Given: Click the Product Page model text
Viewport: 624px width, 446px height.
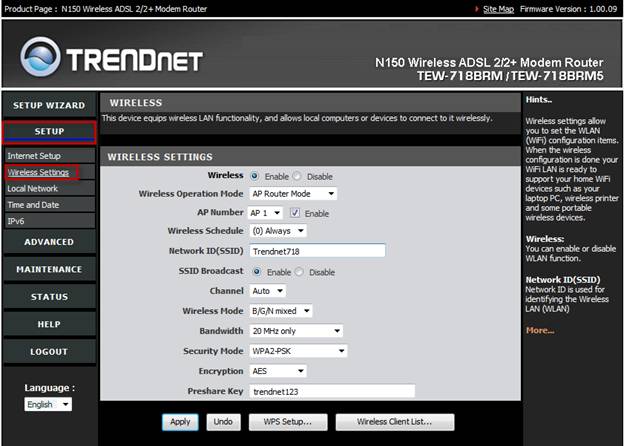Looking at the screenshot, I should [x=134, y=9].
